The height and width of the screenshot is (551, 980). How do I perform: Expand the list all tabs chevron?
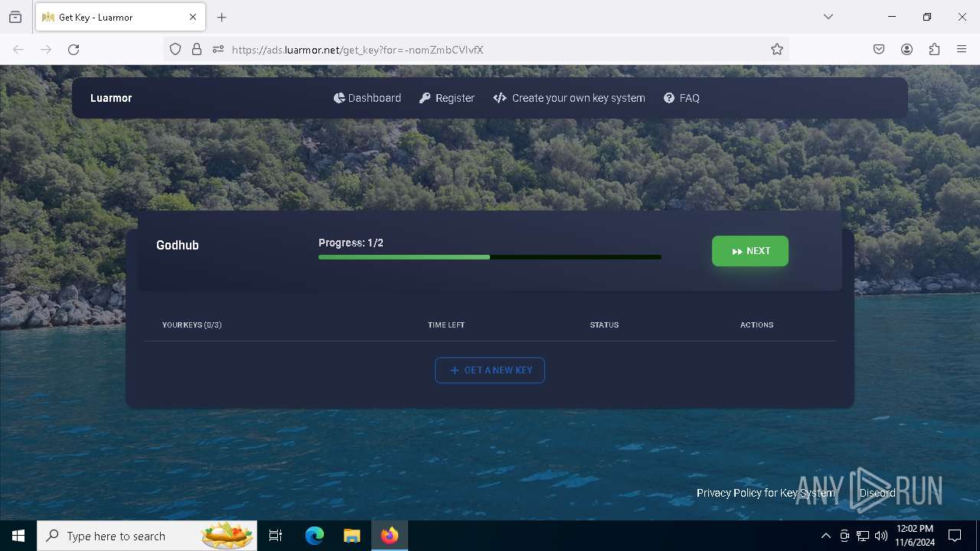828,17
